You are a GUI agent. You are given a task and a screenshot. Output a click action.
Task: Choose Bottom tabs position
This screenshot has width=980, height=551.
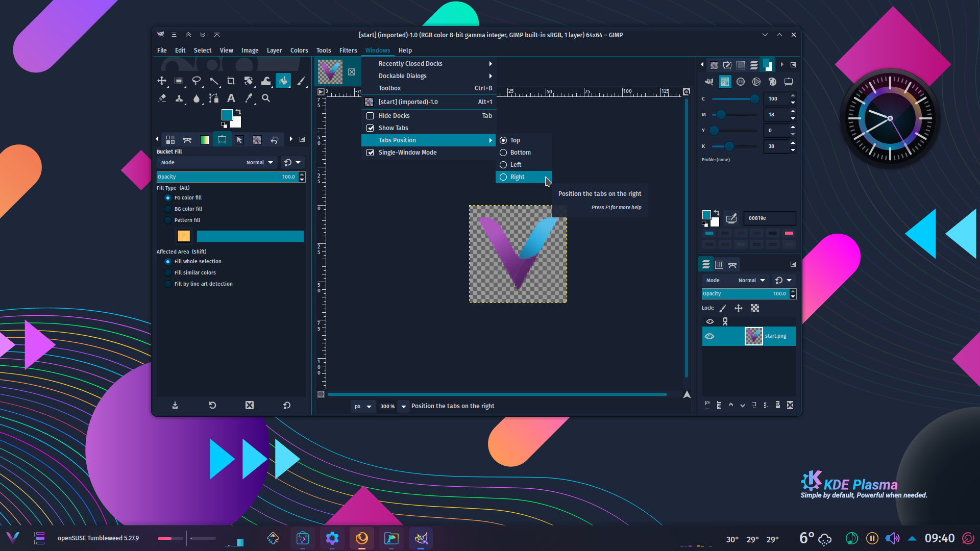tap(524, 153)
